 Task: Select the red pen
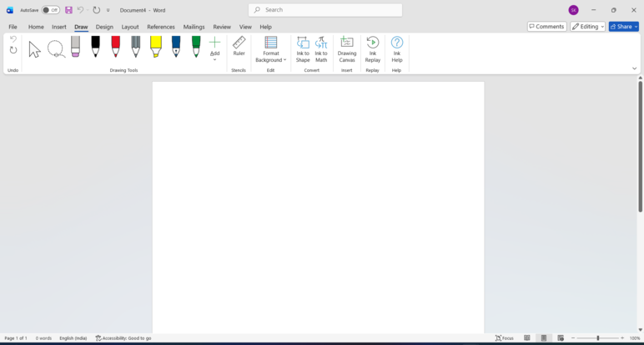[116, 47]
